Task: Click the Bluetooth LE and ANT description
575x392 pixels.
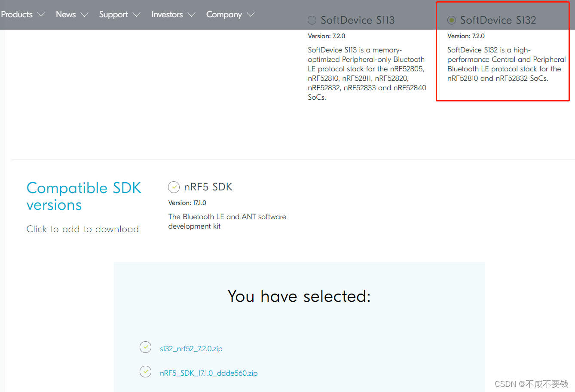Action: (227, 221)
